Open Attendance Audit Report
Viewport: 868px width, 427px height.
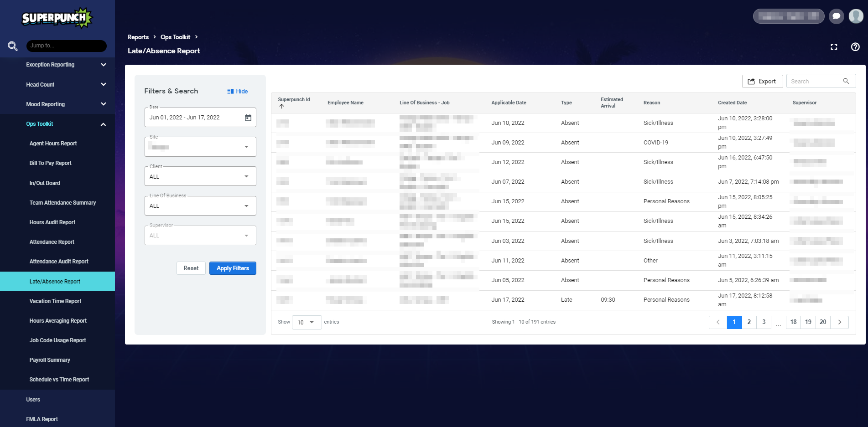tap(59, 262)
